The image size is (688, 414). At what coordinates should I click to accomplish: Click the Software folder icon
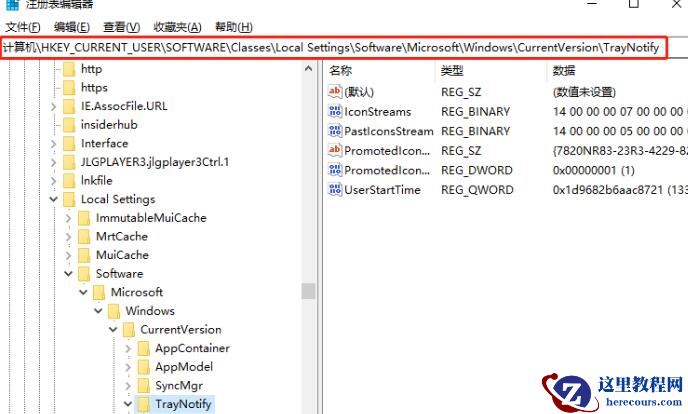pyautogui.click(x=84, y=274)
